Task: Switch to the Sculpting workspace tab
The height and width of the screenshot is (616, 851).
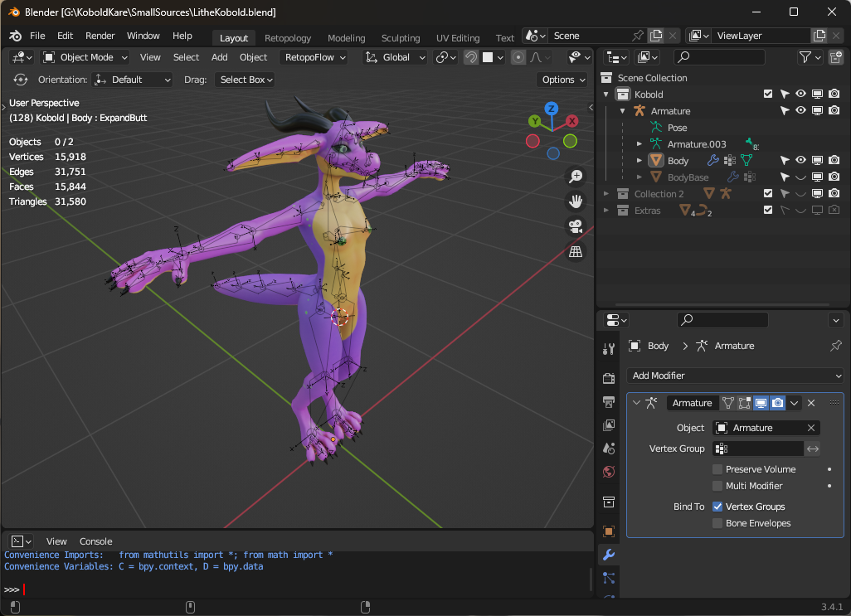Action: click(401, 38)
